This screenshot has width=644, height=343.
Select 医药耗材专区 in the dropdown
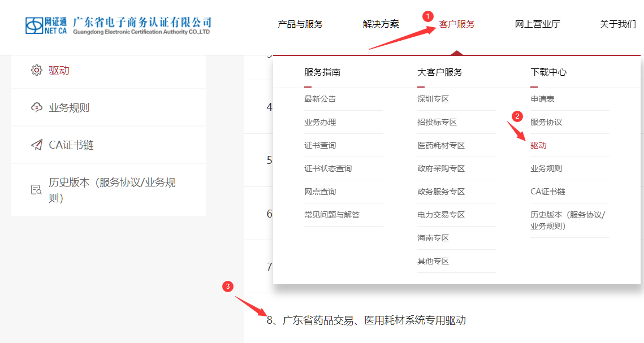click(441, 145)
